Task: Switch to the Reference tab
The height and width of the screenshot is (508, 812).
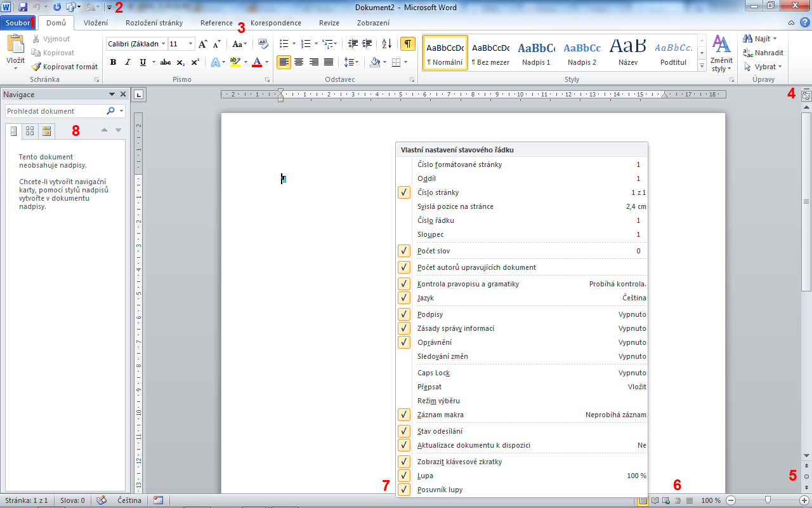Action: [216, 23]
